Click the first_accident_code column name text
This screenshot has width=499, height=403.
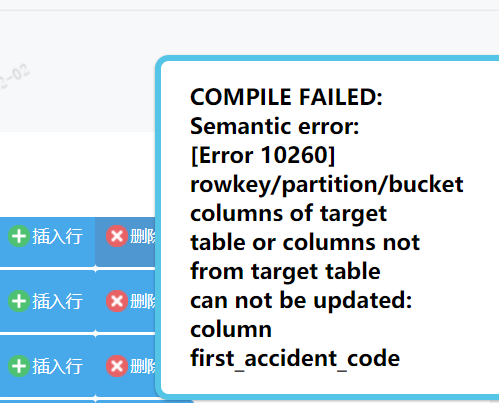click(295, 359)
